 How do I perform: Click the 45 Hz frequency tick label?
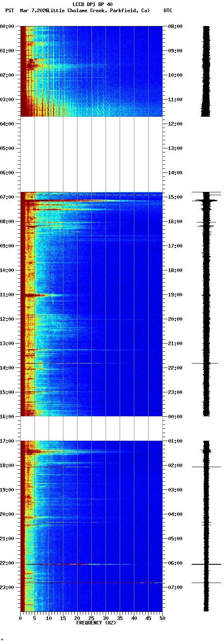coord(148,618)
